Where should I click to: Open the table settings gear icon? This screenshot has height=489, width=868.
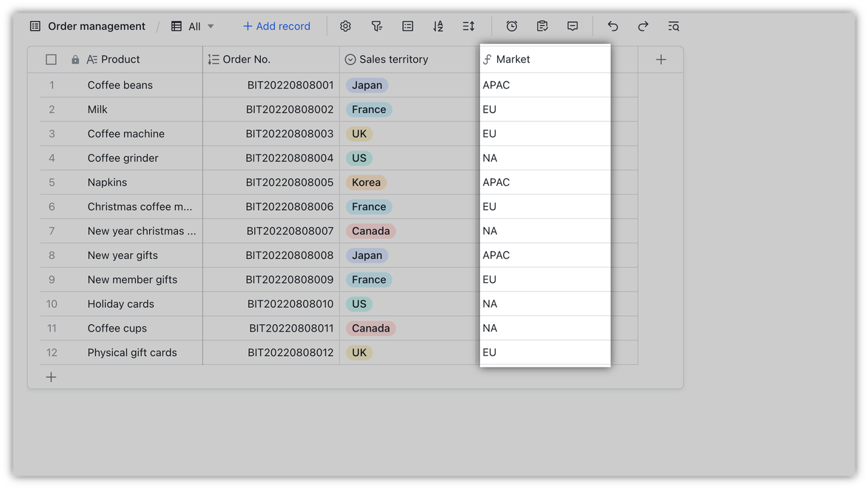tap(345, 26)
